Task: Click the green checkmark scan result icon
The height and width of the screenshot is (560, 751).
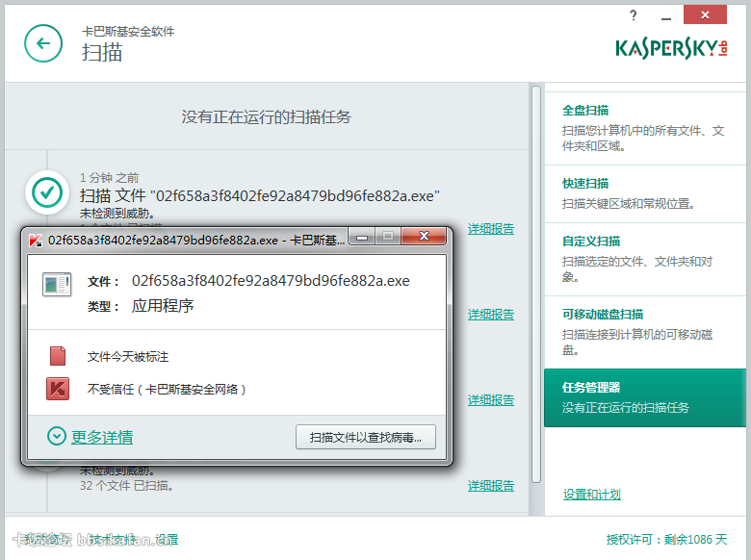Action: (47, 192)
